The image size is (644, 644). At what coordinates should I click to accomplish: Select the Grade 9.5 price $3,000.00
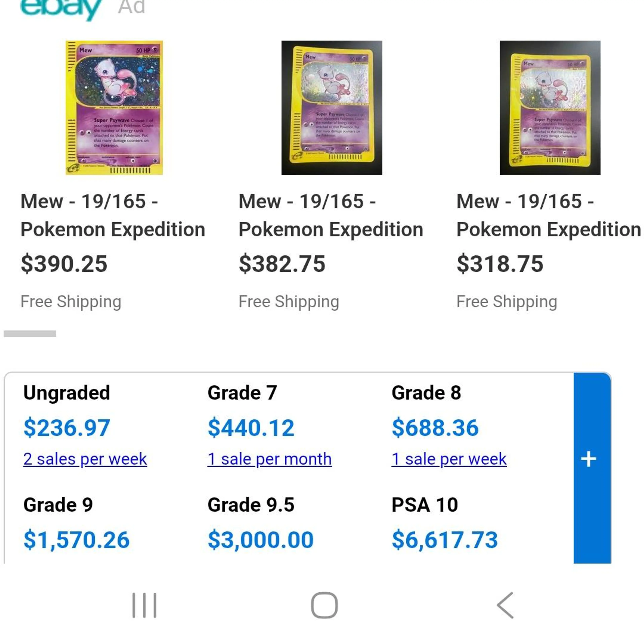pyautogui.click(x=261, y=540)
